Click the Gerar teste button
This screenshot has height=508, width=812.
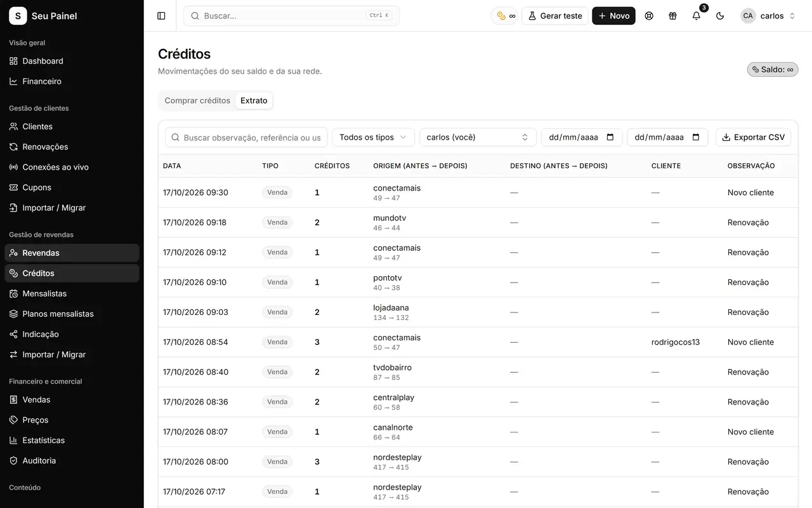[555, 16]
